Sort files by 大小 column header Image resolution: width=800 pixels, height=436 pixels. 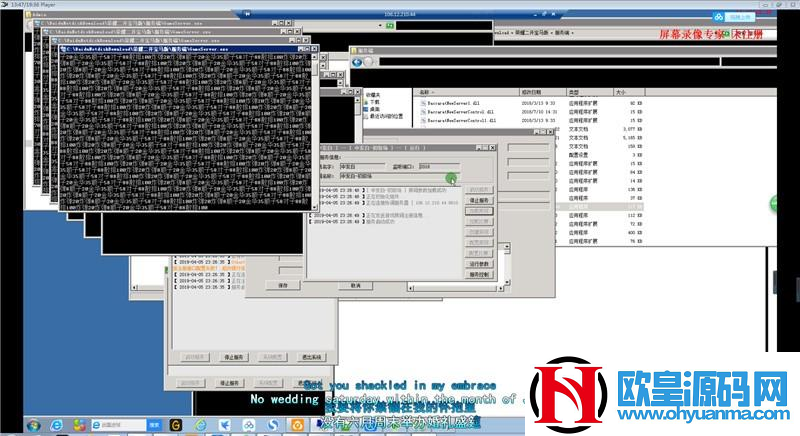click(x=629, y=92)
